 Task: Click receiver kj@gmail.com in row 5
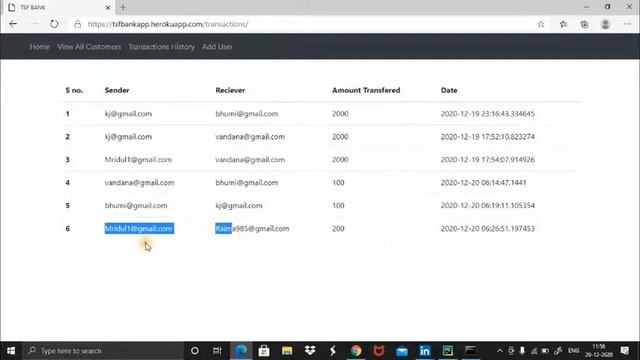click(x=239, y=205)
